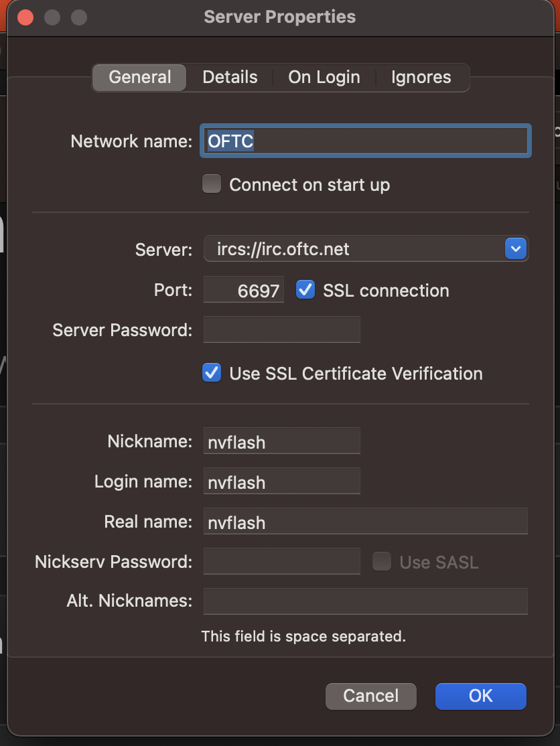Uncheck the SSL connection checkbox
Image resolution: width=560 pixels, height=746 pixels.
tap(305, 290)
